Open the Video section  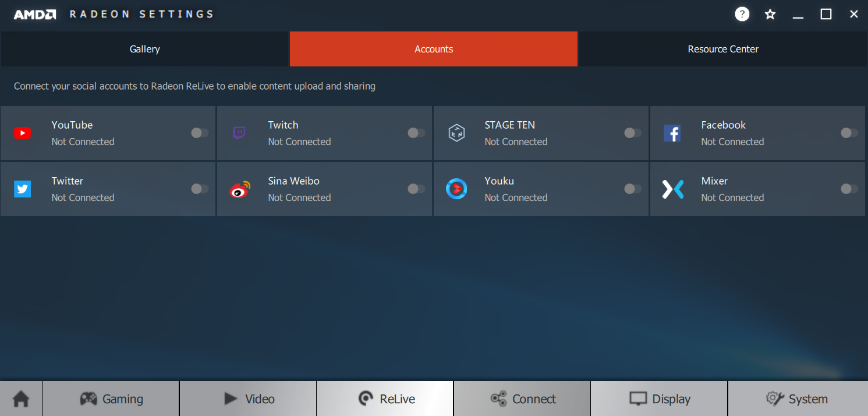click(248, 399)
